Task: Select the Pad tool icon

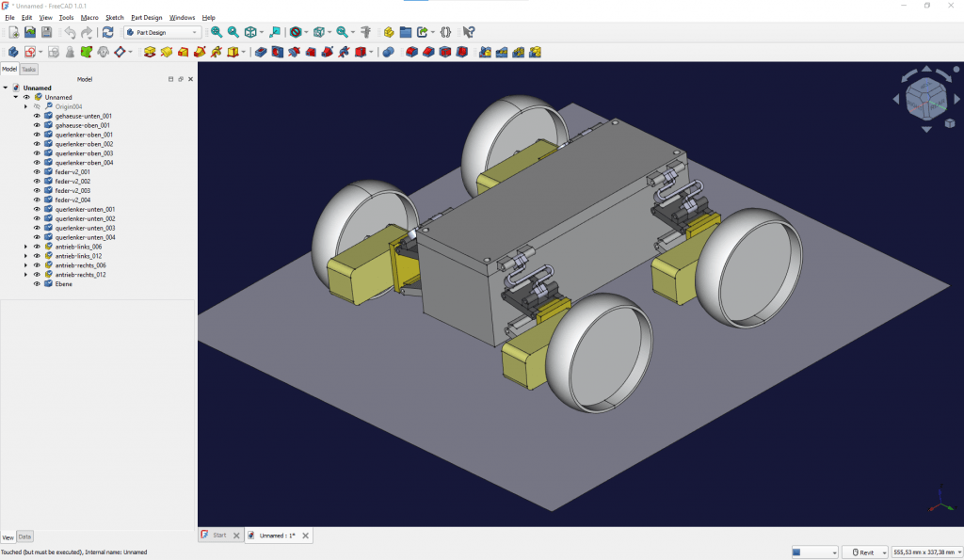Action: [x=150, y=53]
